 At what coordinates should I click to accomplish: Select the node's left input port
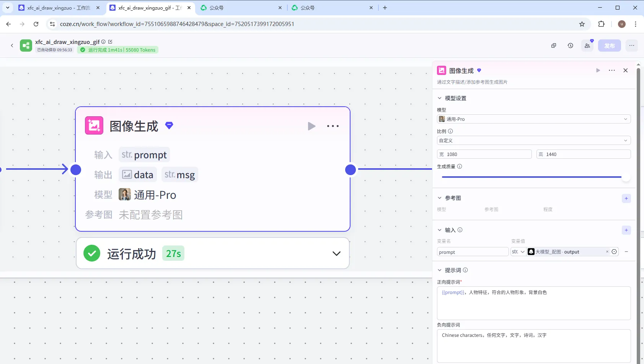pos(76,169)
